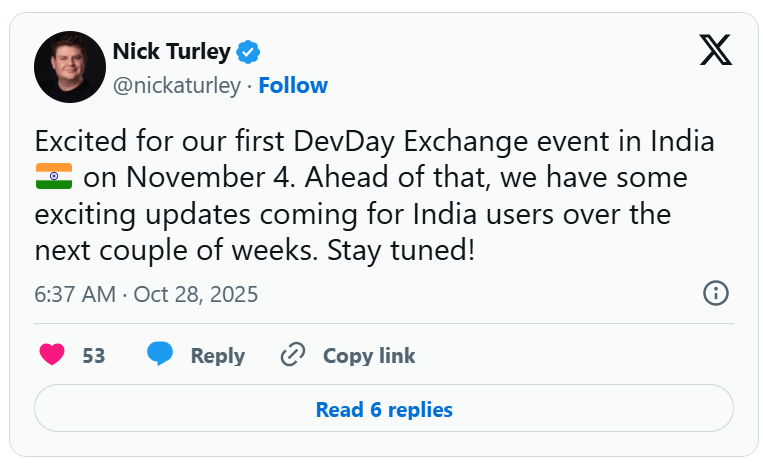The height and width of the screenshot is (463, 763).
Task: Open the 6:37 AM Oct 28, 2025 timestamp
Action: (x=146, y=294)
